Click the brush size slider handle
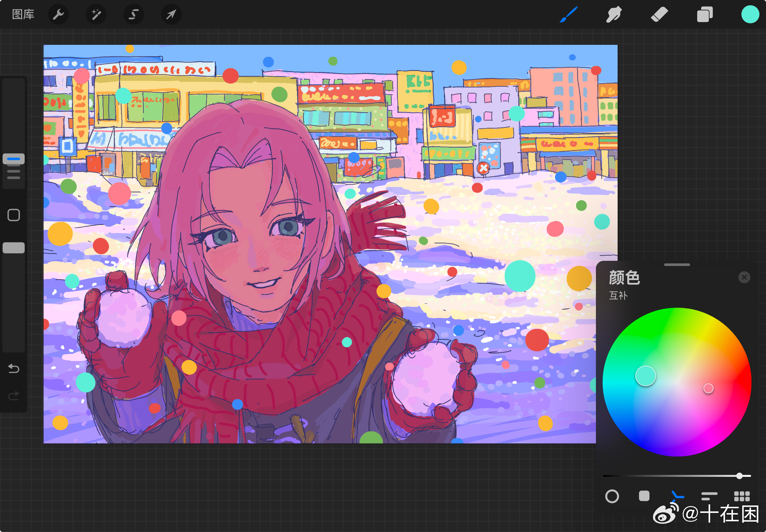The image size is (766, 532). (14, 159)
